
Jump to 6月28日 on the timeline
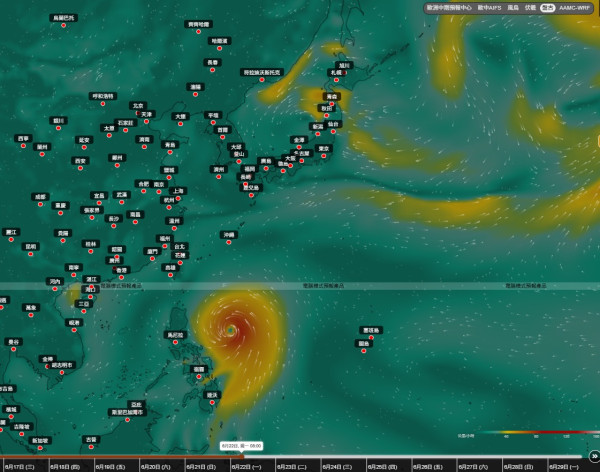click(518, 467)
